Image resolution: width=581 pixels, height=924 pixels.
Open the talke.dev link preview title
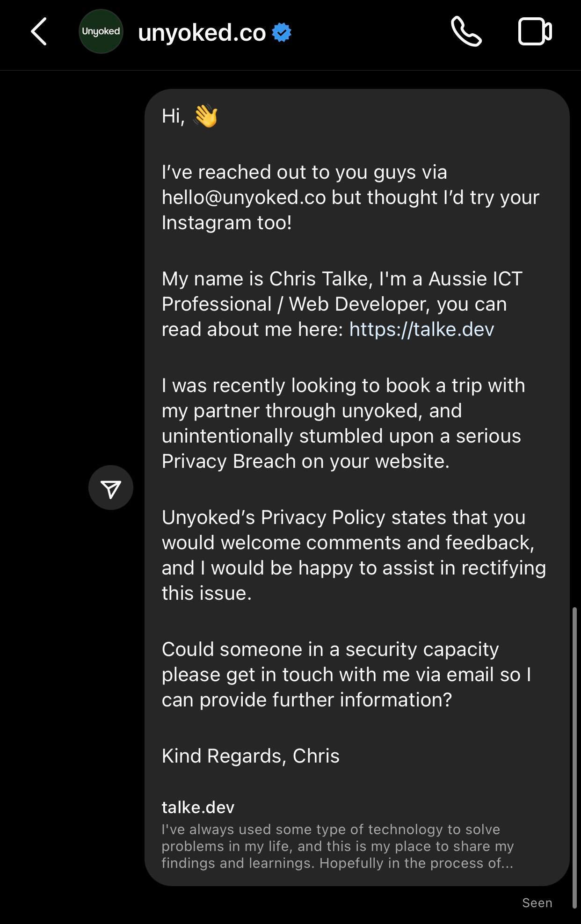198,807
